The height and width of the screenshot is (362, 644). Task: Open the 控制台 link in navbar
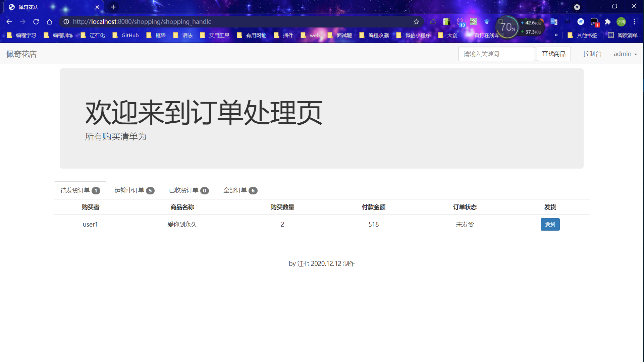click(592, 54)
